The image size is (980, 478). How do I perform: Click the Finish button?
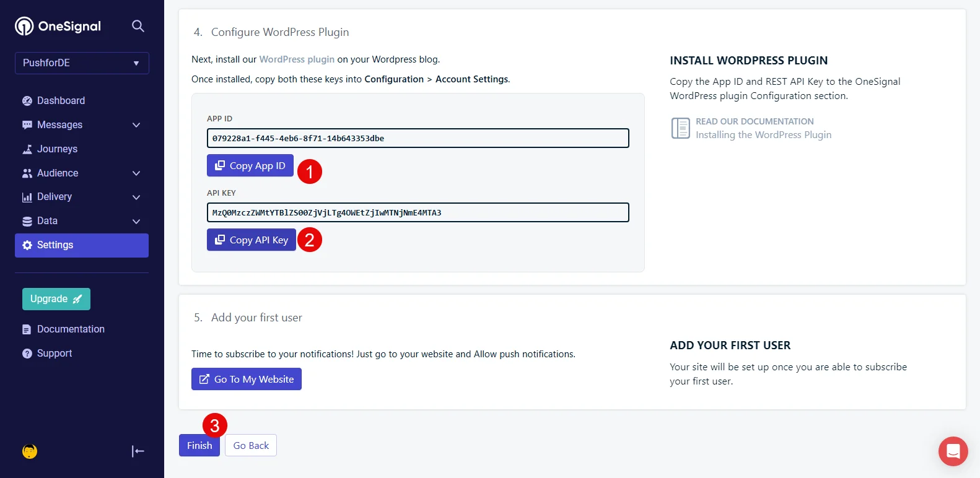point(199,446)
